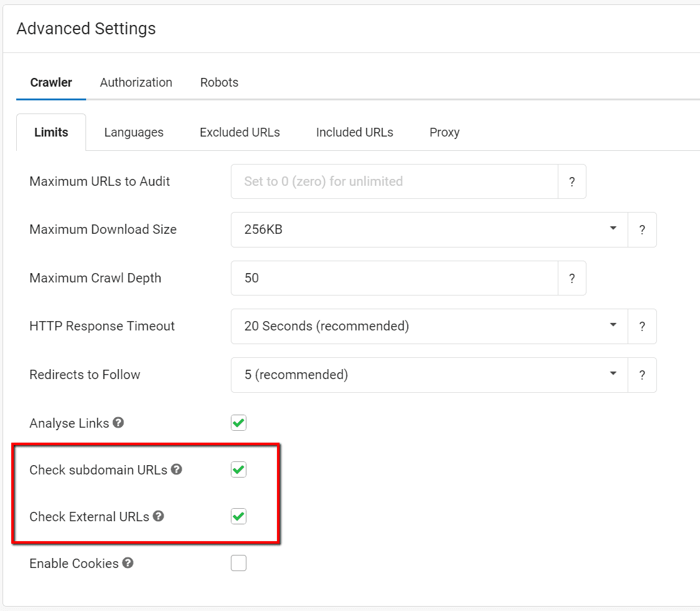Open help for Maximum Crawl Depth
Screen dimensions: 700x611
click(x=572, y=278)
